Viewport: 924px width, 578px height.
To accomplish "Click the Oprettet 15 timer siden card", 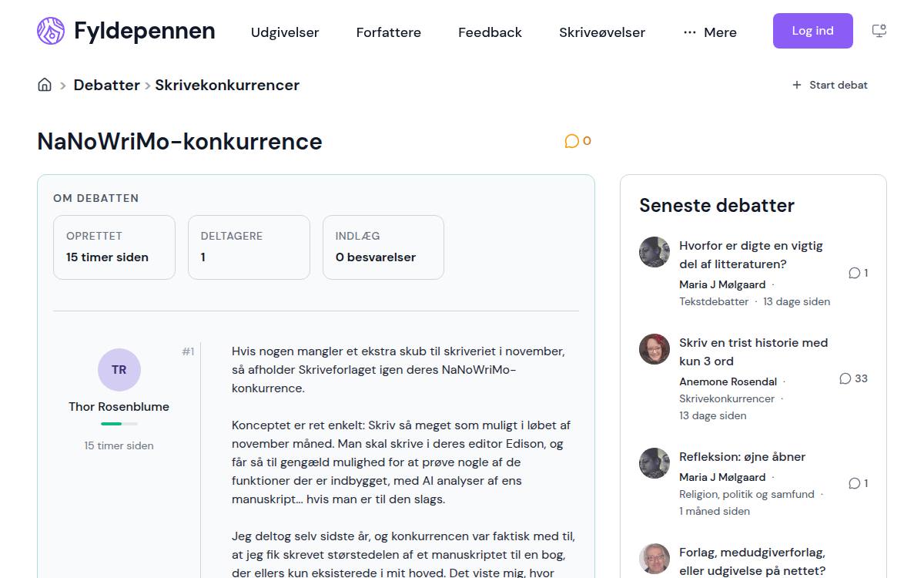I will pos(114,247).
